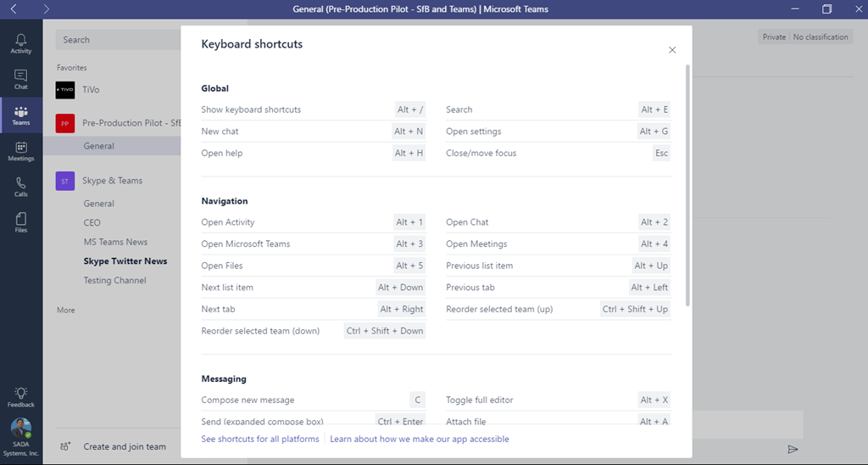The width and height of the screenshot is (868, 465).
Task: Click the No classification badge
Action: [x=821, y=37]
